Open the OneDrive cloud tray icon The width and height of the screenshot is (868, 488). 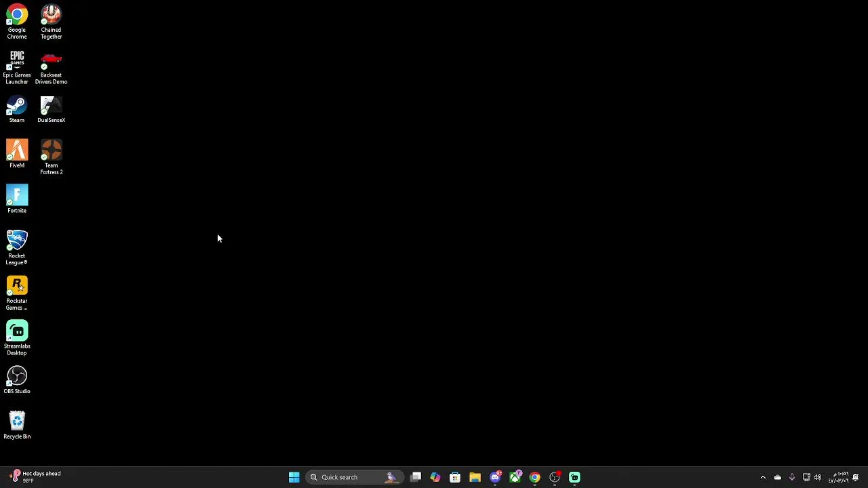tap(777, 477)
